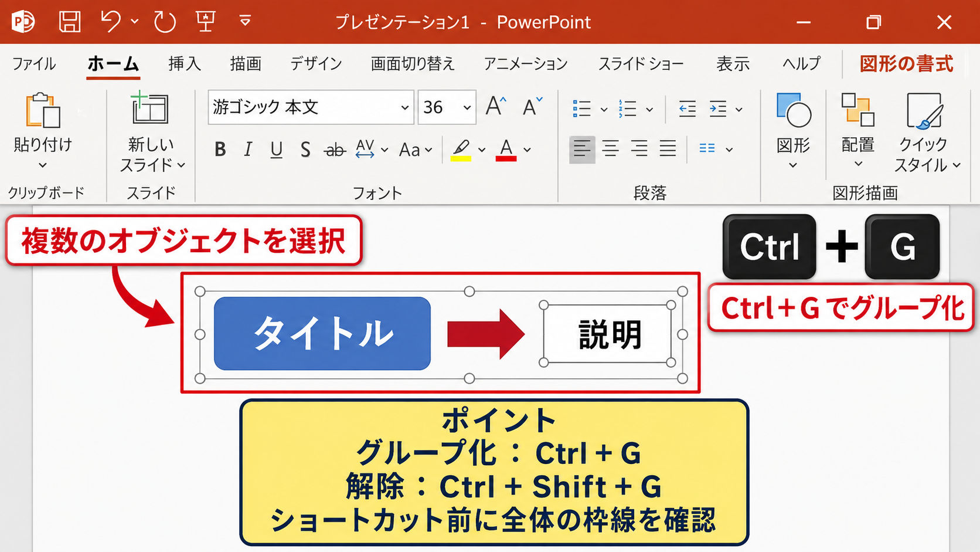Image resolution: width=980 pixels, height=552 pixels.
Task: Open the font name combo box
Action: (x=311, y=107)
